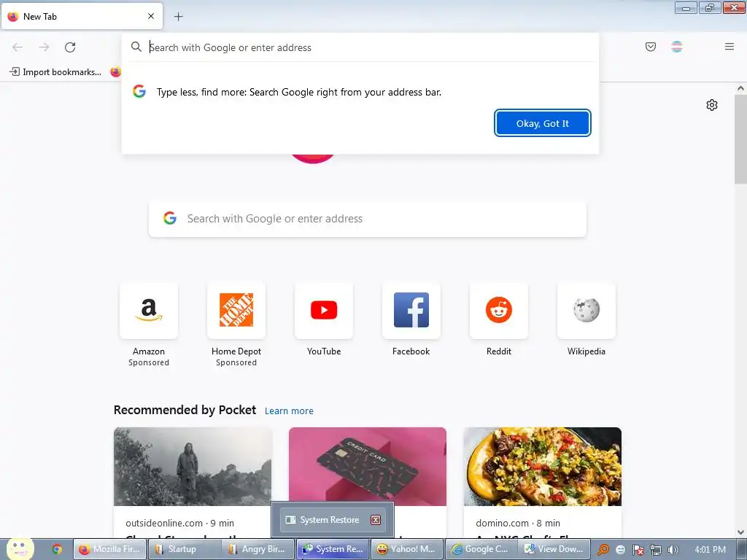This screenshot has height=560, width=747.
Task: Focus the page's Search with Google box
Action: 368,219
